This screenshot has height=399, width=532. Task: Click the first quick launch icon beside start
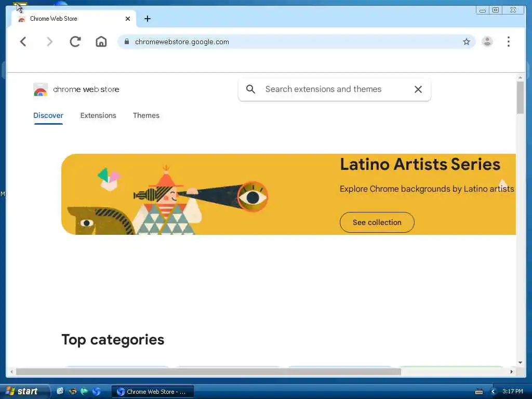pos(60,391)
